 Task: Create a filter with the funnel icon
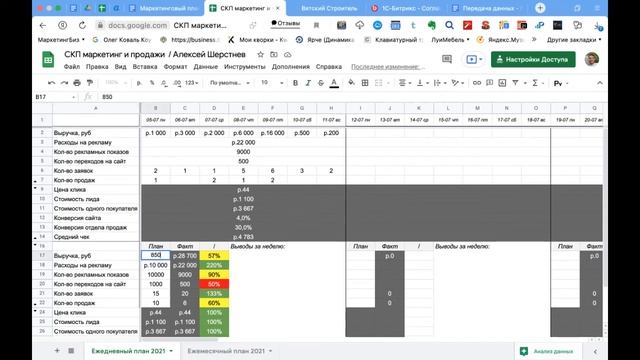(x=516, y=83)
